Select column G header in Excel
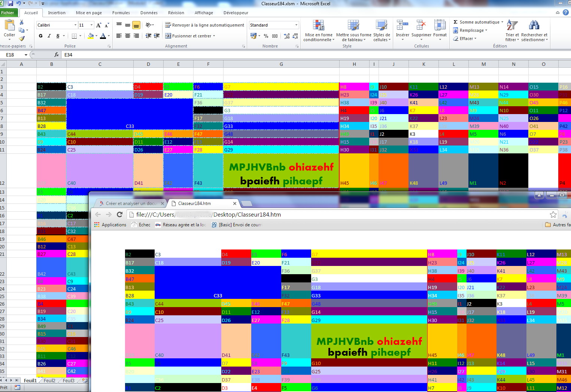The height and width of the screenshot is (392, 571). click(281, 64)
